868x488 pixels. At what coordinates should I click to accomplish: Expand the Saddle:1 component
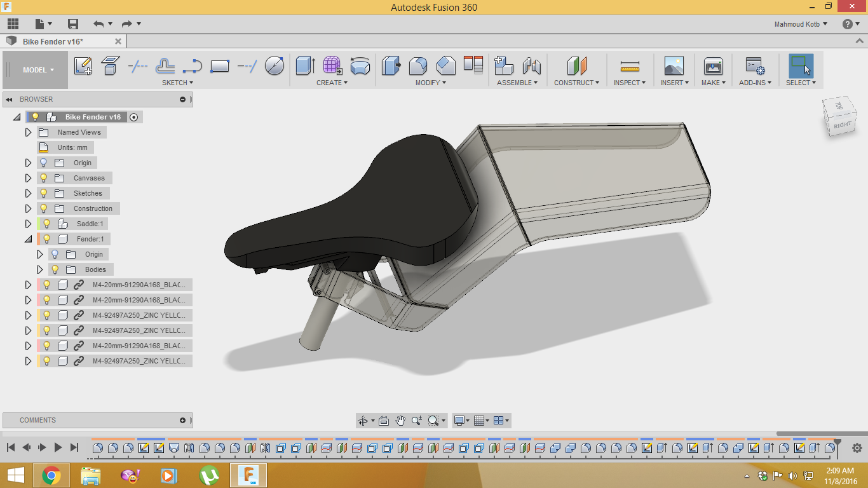click(28, 224)
